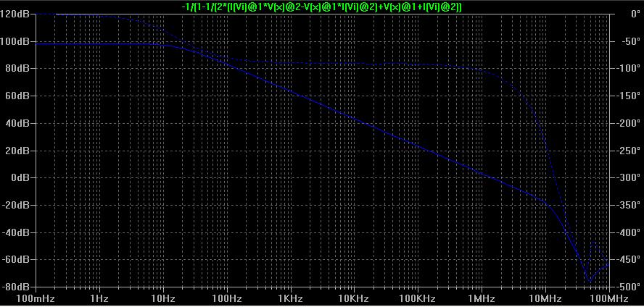Viewport: 644px width, 307px height.
Task: Click the -40dB label on magnitude axis
Action: [x=16, y=232]
